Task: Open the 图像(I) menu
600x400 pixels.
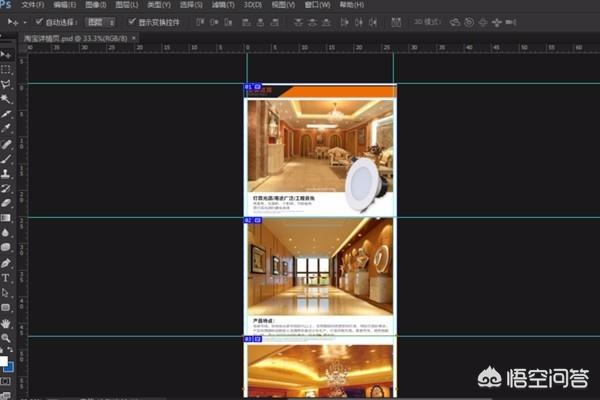Action: coord(96,5)
